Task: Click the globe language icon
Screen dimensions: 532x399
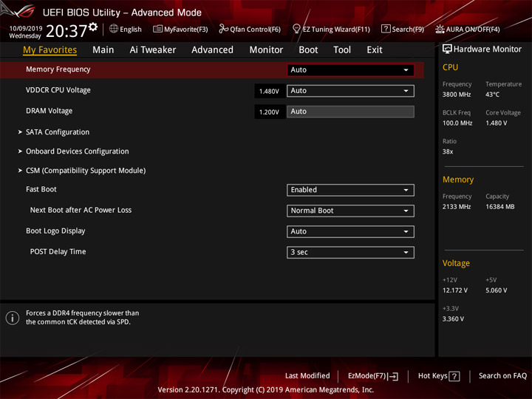Action: point(114,29)
